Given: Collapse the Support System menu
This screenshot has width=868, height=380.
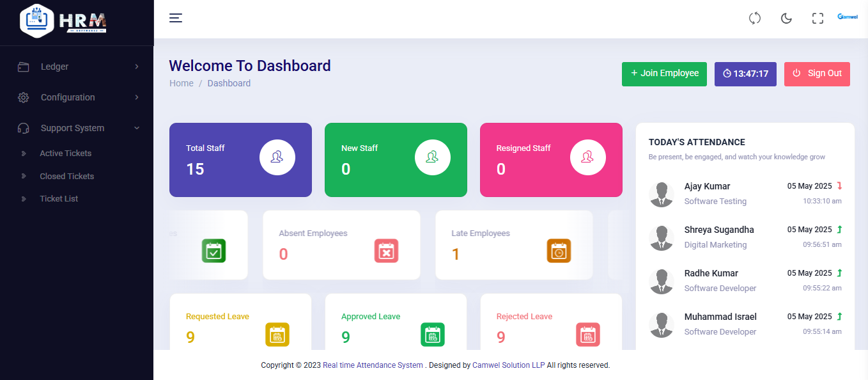Looking at the screenshot, I should [x=77, y=128].
